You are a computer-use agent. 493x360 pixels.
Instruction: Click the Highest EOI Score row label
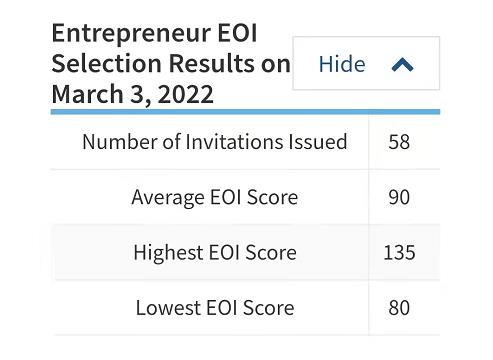[x=215, y=252]
